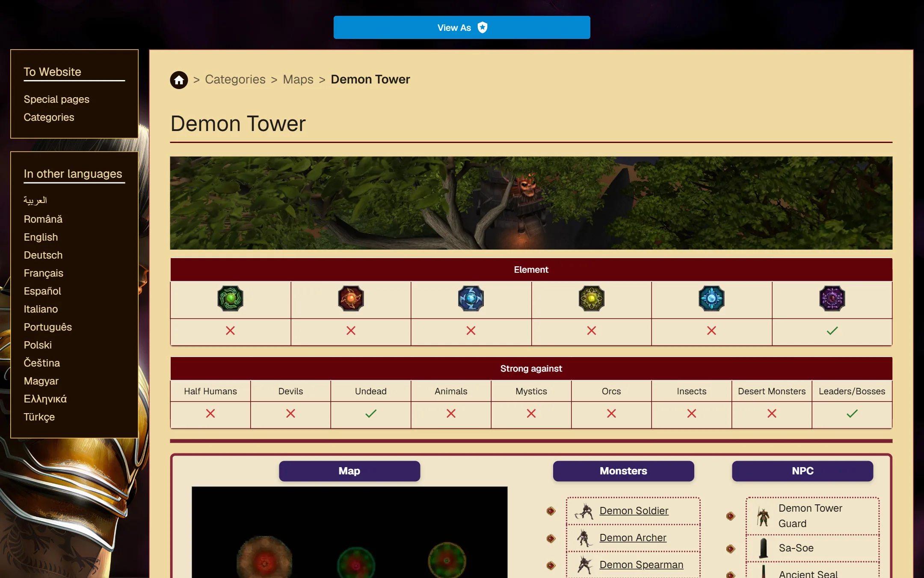Image resolution: width=924 pixels, height=578 pixels.
Task: Click the Demon Tower banner image
Action: click(x=531, y=203)
